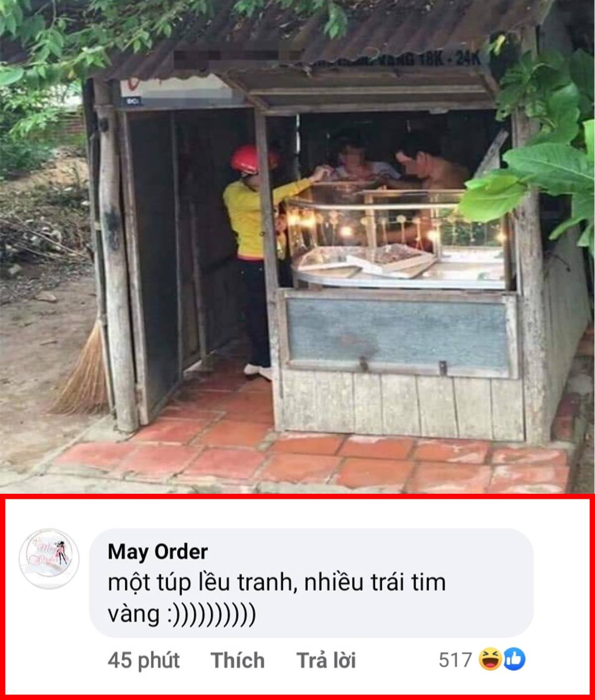This screenshot has width=595, height=700.
Task: Select the comment text bubble
Action: point(311,583)
